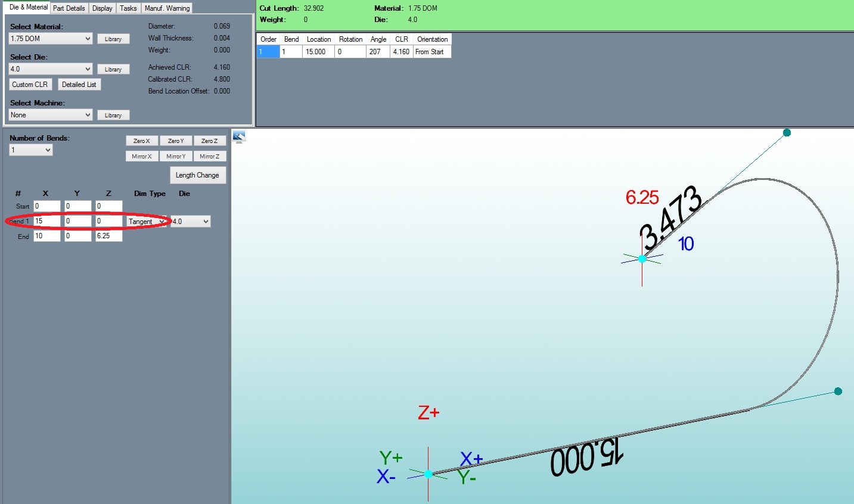Image resolution: width=854 pixels, height=504 pixels.
Task: Open the Select Machine dropdown
Action: click(x=51, y=115)
